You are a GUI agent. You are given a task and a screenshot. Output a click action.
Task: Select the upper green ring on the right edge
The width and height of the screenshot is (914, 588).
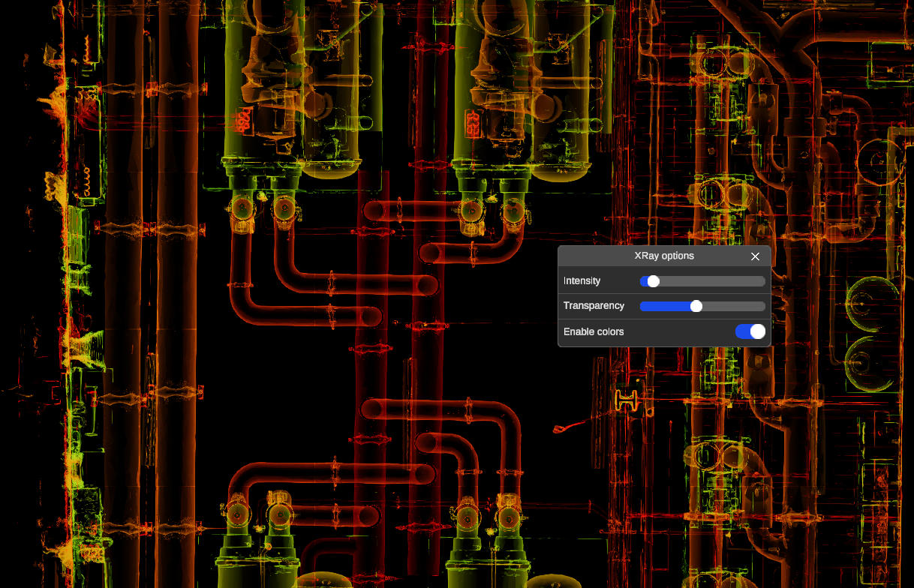(870, 301)
